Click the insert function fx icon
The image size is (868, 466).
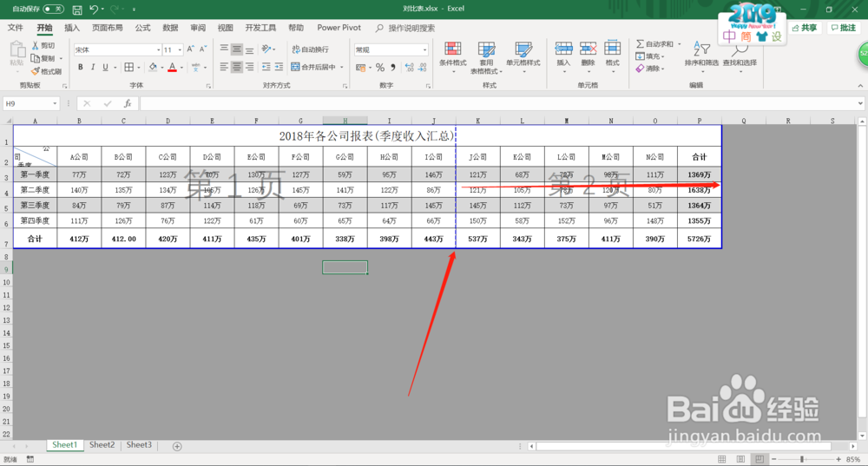[128, 103]
